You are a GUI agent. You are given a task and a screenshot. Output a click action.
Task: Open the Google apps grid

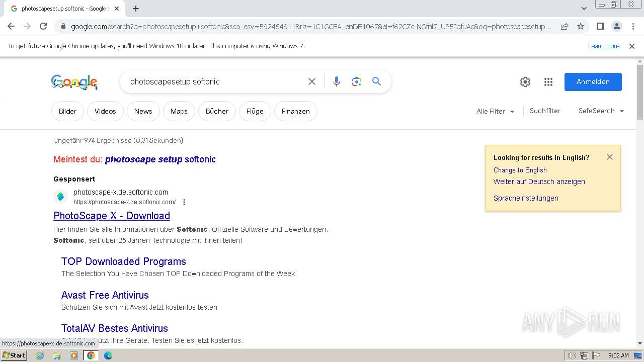[548, 82]
